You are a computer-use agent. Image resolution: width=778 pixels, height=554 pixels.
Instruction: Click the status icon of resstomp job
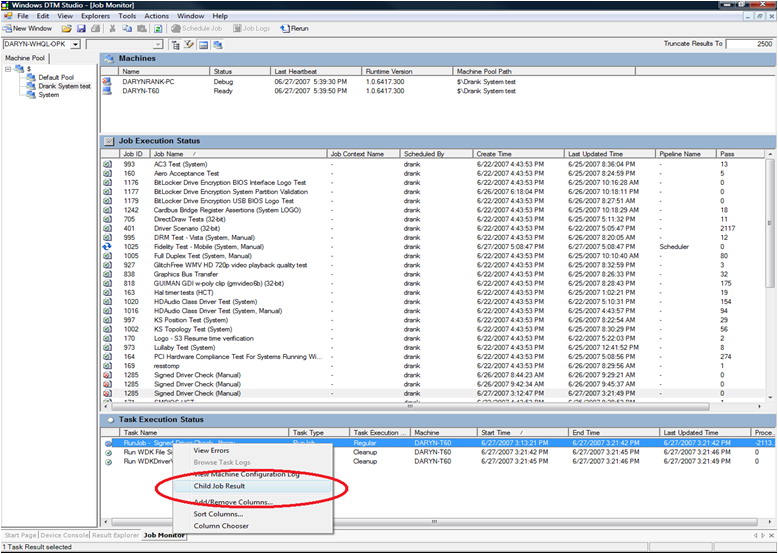(x=107, y=366)
